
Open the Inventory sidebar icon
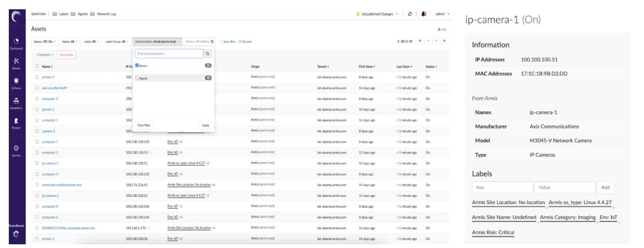coord(16,102)
